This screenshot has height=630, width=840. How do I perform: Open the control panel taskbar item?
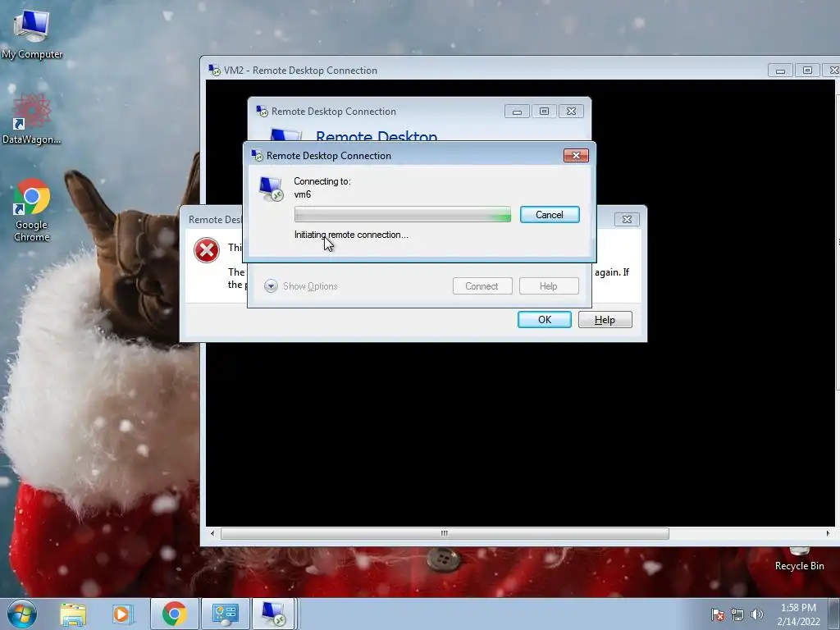click(x=225, y=614)
